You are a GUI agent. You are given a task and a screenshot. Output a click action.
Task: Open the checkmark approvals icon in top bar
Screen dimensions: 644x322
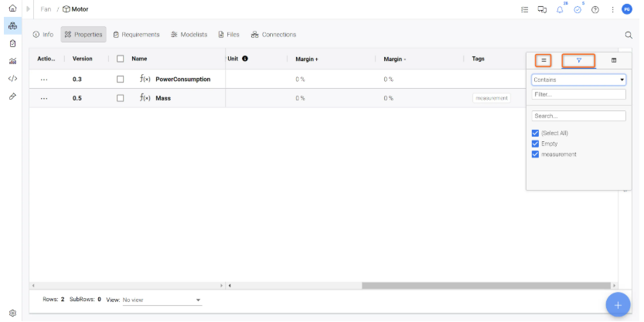[x=578, y=10]
